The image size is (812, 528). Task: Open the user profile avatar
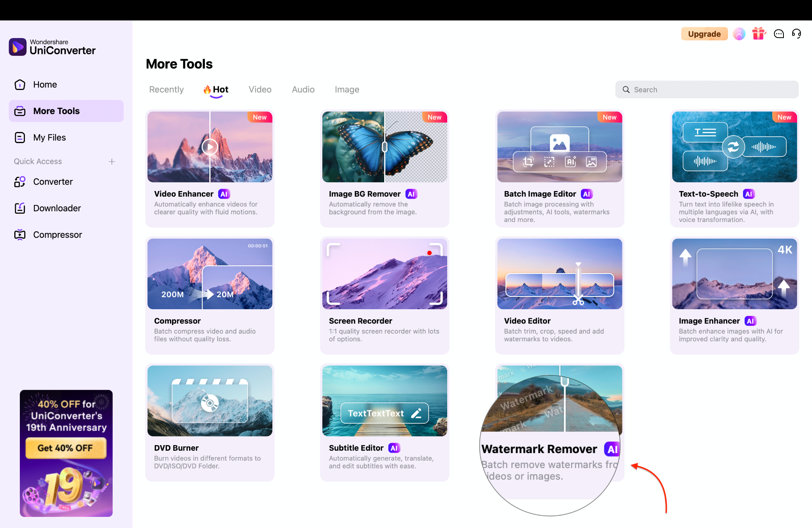coord(739,34)
